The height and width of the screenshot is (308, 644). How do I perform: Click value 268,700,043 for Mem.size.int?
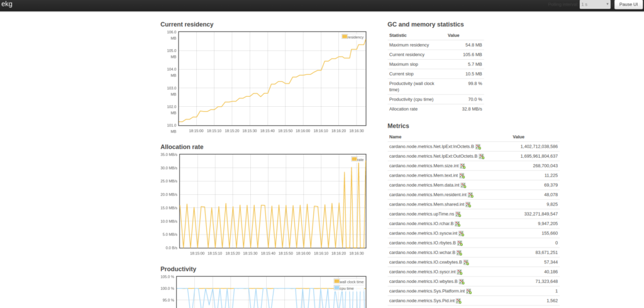click(545, 166)
